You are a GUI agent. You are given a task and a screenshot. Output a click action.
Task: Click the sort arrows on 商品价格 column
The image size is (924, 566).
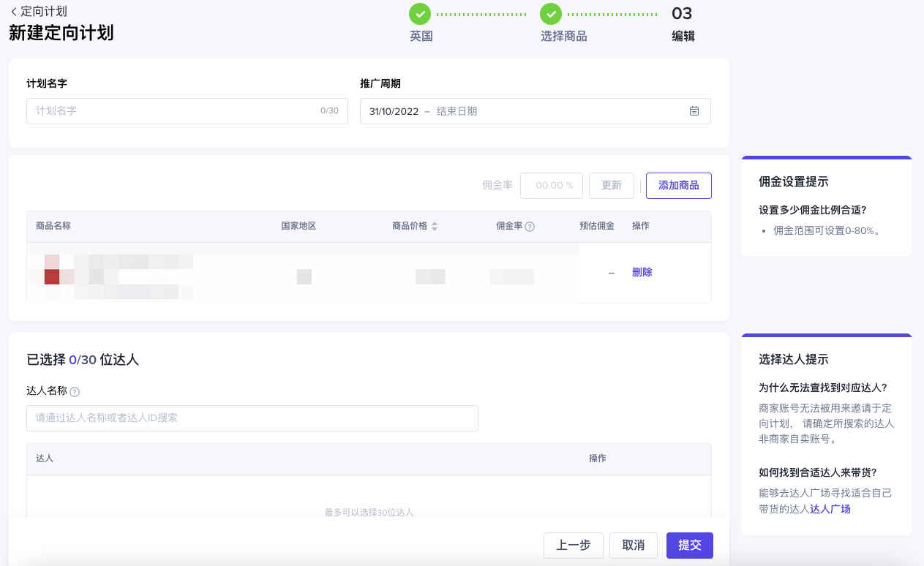pos(434,226)
